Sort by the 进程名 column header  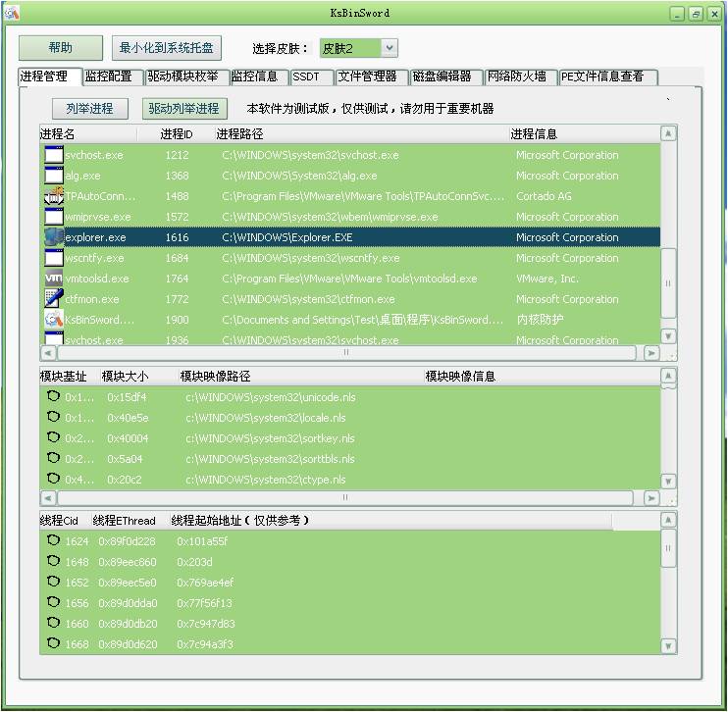click(x=88, y=134)
